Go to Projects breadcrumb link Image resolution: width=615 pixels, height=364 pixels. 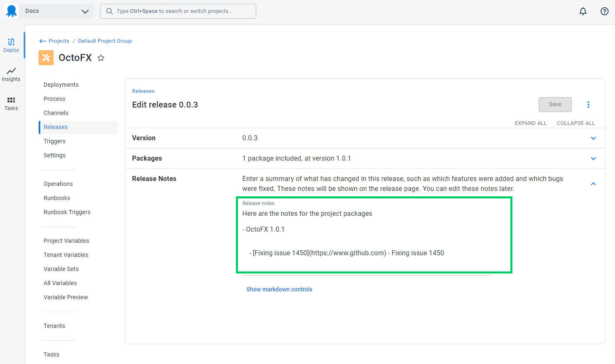click(x=59, y=41)
